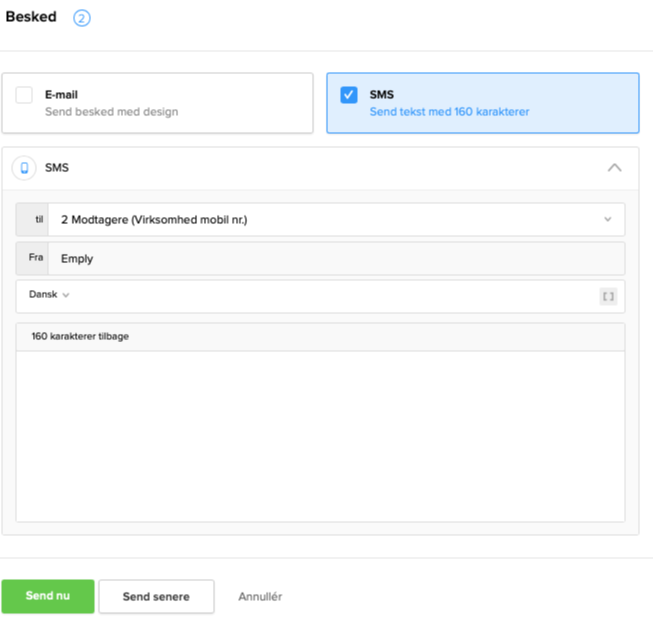Click the Besked heading
The width and height of the screenshot is (653, 619).
31,18
